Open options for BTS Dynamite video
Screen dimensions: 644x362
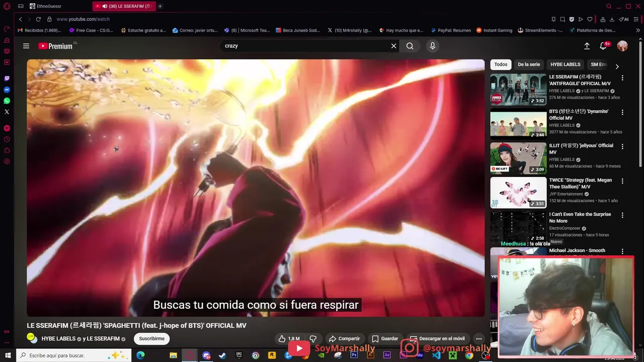(622, 112)
